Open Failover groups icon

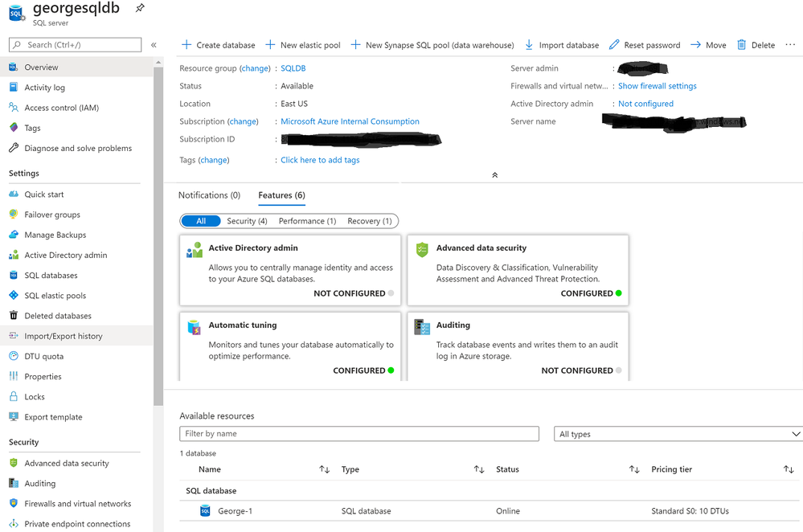14,214
